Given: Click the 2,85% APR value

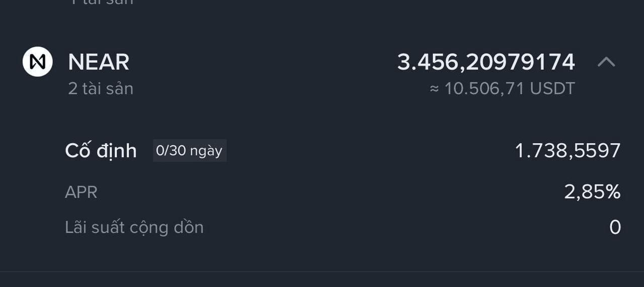Looking at the screenshot, I should [592, 192].
